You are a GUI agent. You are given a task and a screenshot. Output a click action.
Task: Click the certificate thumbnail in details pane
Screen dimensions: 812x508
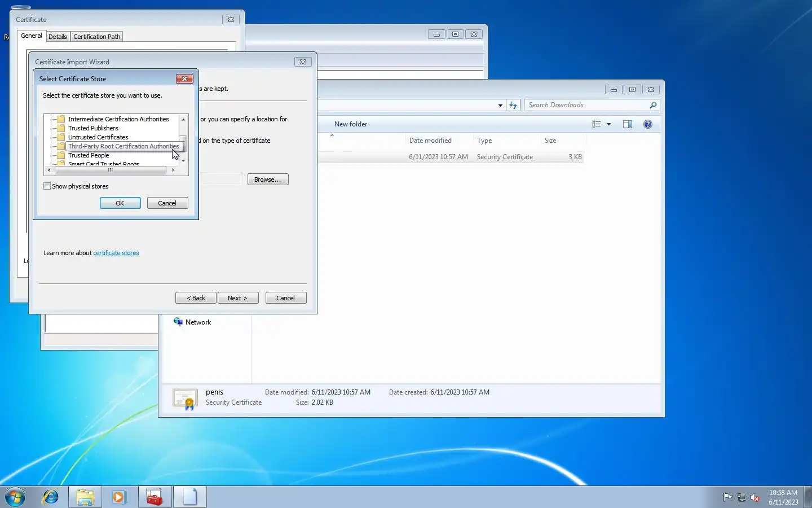pos(185,398)
